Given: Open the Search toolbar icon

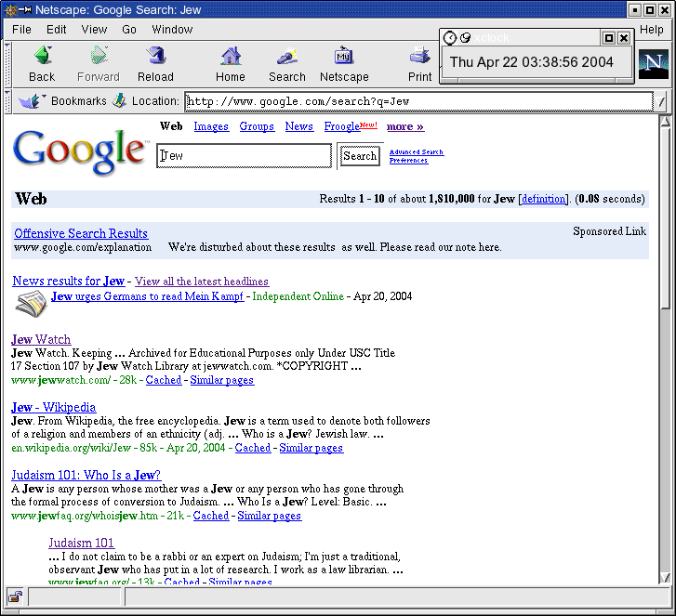Looking at the screenshot, I should [x=286, y=56].
